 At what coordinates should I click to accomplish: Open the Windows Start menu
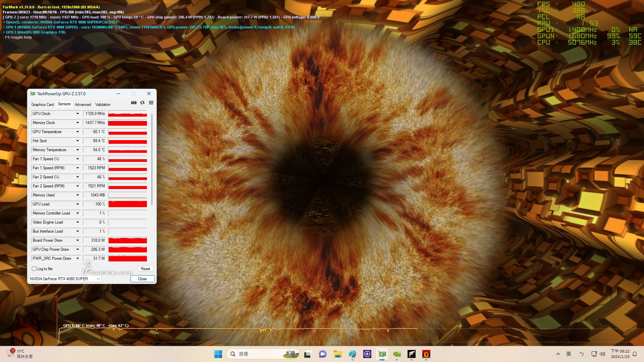point(218,354)
